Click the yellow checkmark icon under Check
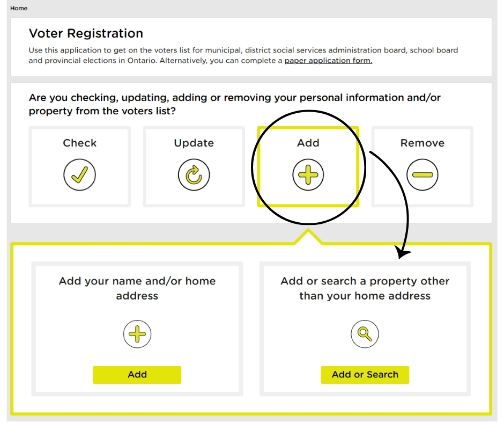The height and width of the screenshot is (423, 504). pyautogui.click(x=79, y=175)
